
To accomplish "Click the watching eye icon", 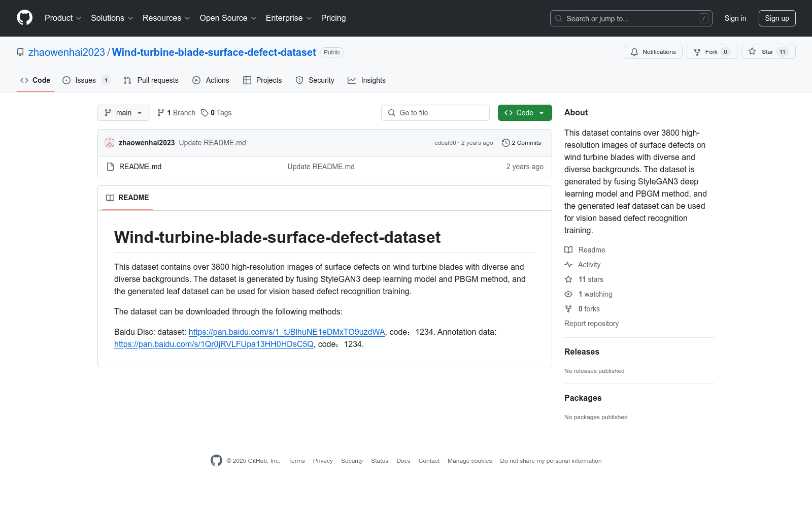I will pyautogui.click(x=568, y=294).
